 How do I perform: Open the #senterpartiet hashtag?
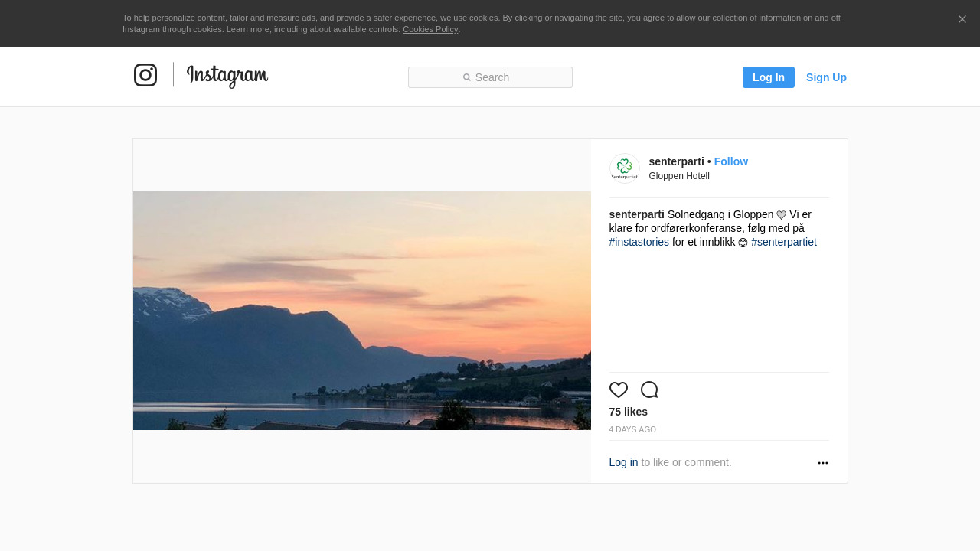pyautogui.click(x=783, y=242)
